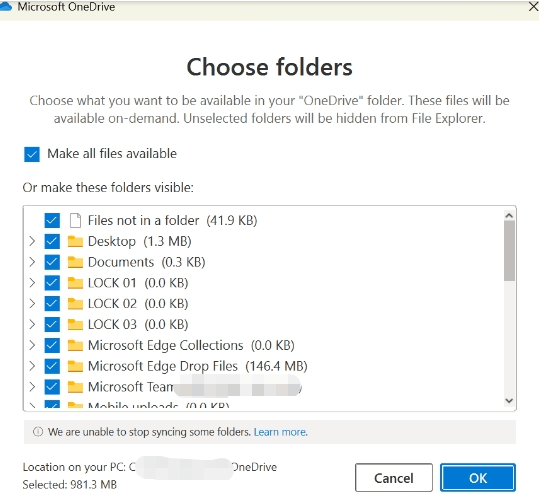Click the OneDrive cloud icon in title bar
The image size is (539, 499).
(x=6, y=7)
